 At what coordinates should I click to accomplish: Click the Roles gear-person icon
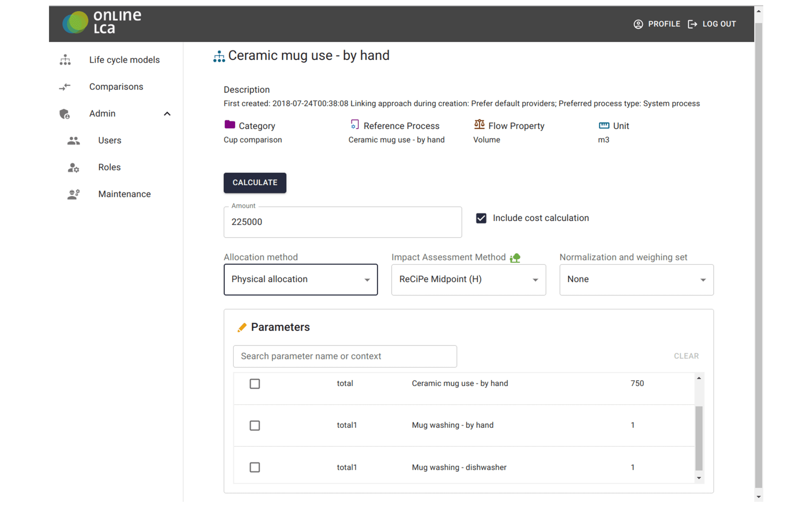tap(74, 167)
